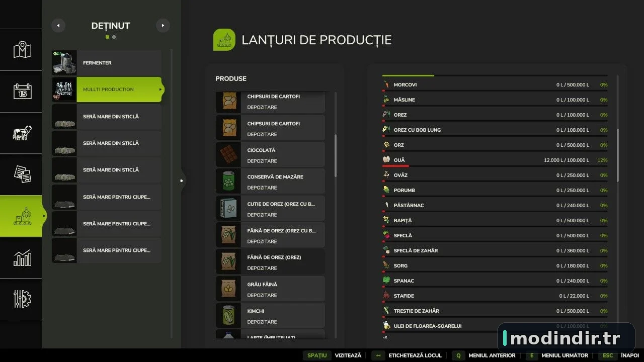
Task: Open the map sidebar icon
Action: (x=22, y=50)
